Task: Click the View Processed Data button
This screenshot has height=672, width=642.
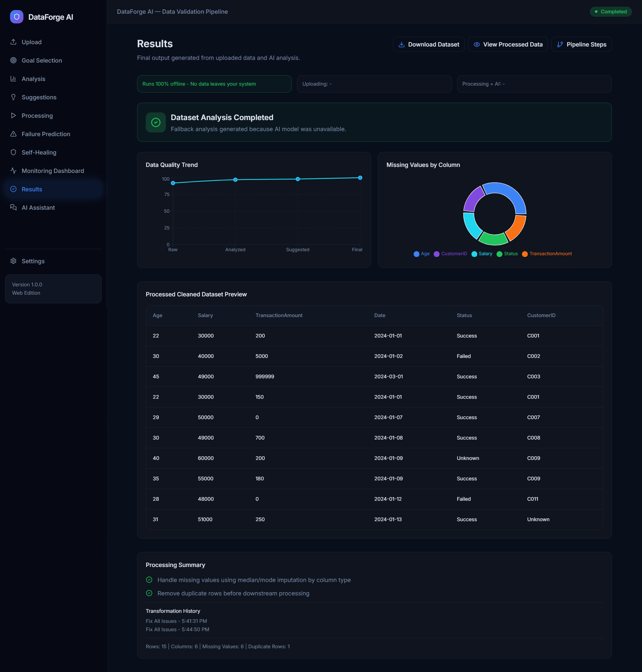Action: coord(508,44)
